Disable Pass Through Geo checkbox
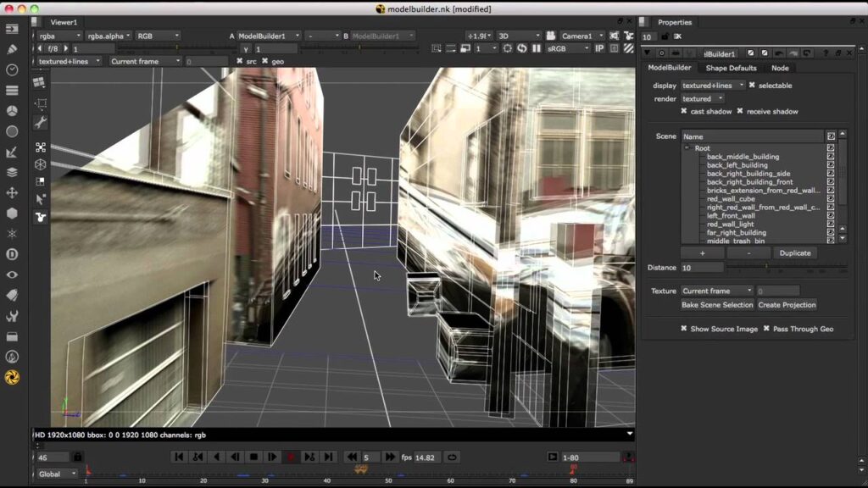868x488 pixels. click(x=766, y=329)
